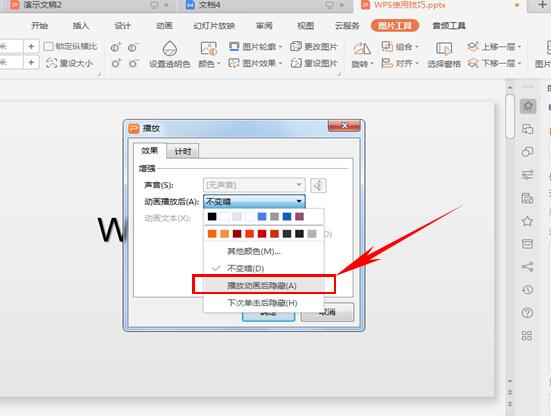Open the 云服务 ribbon tab
Image resolution: width=551 pixels, height=416 pixels.
pyautogui.click(x=347, y=26)
